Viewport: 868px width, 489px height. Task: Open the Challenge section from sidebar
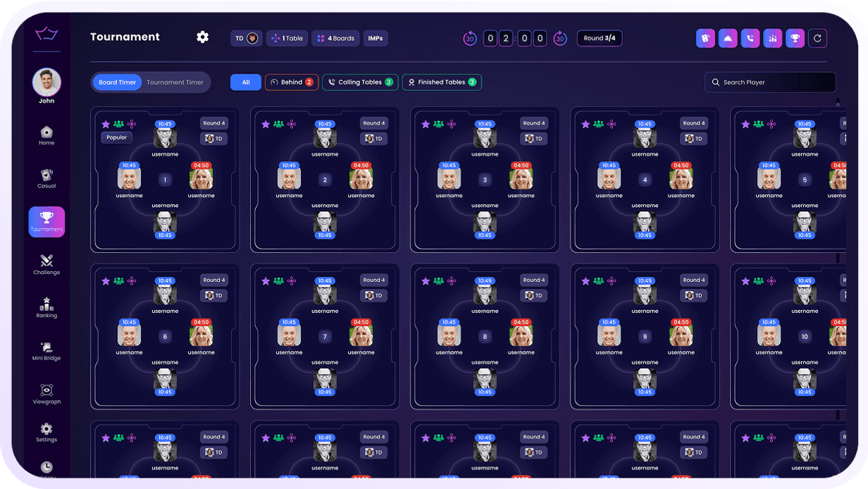[x=46, y=265]
